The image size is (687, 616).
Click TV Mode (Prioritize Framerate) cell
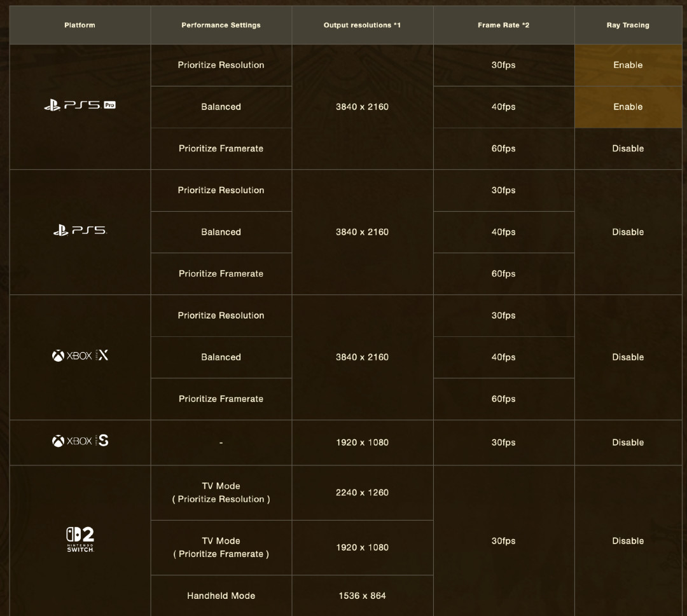tap(221, 547)
